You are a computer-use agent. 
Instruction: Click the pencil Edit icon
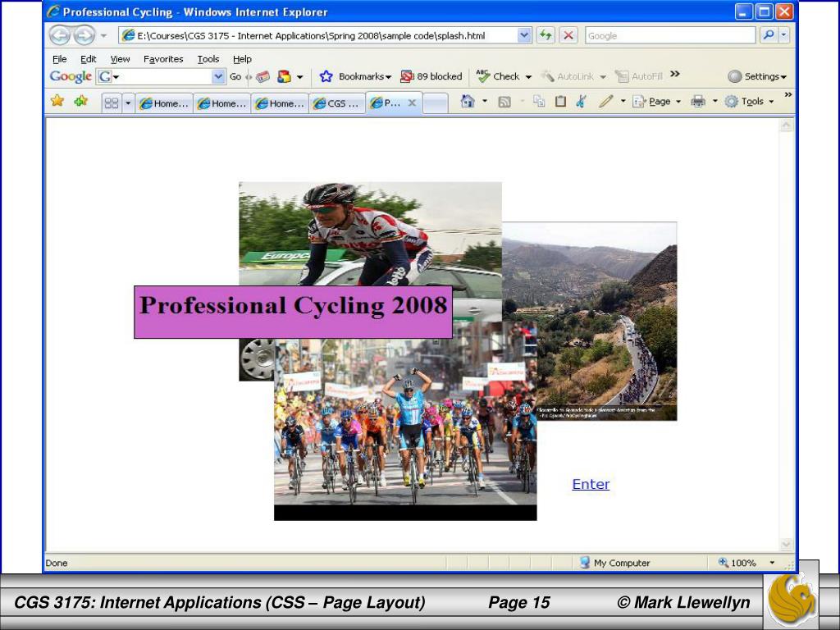point(605,101)
